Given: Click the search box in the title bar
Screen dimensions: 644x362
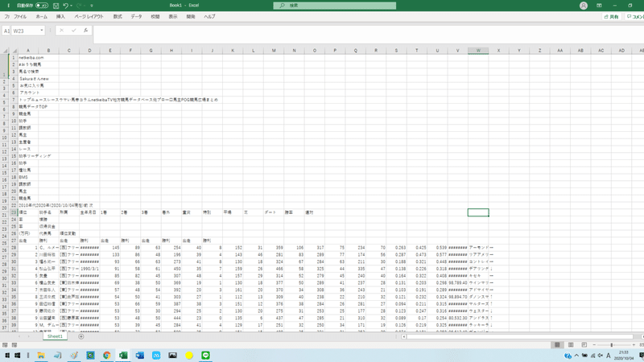Looking at the screenshot, I should pyautogui.click(x=334, y=6).
